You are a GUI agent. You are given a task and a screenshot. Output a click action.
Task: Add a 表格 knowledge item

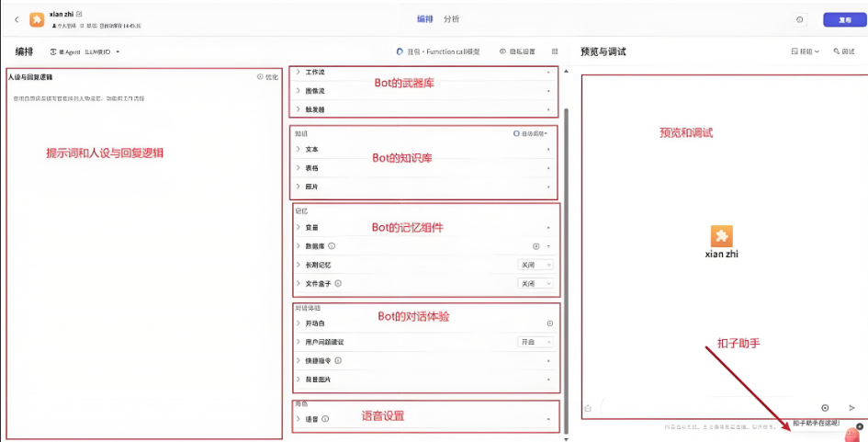click(x=548, y=168)
